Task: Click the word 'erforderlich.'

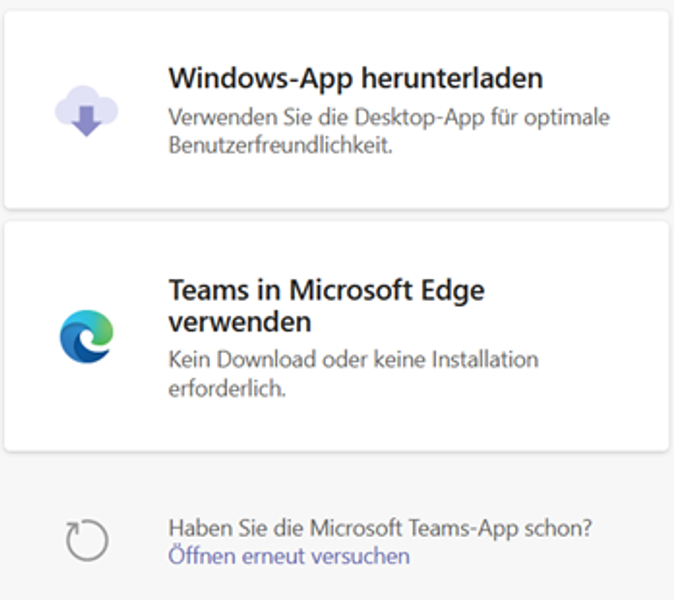Action: (227, 389)
